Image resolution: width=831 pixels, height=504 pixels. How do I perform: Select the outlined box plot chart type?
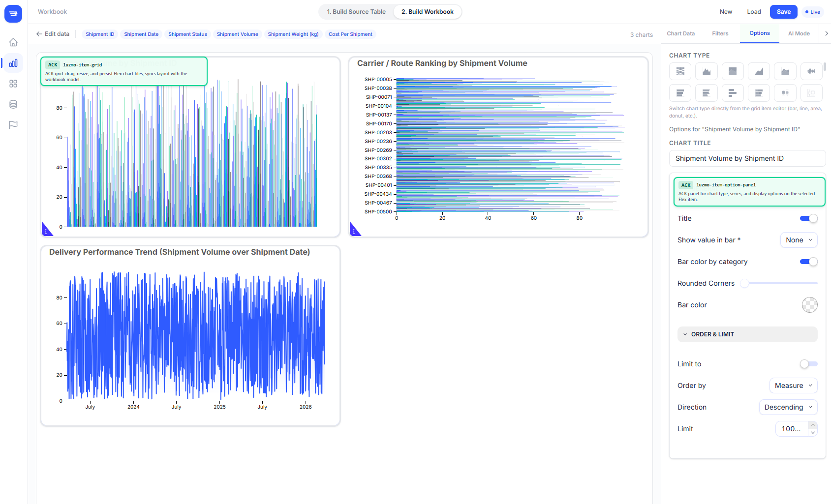coord(811,93)
